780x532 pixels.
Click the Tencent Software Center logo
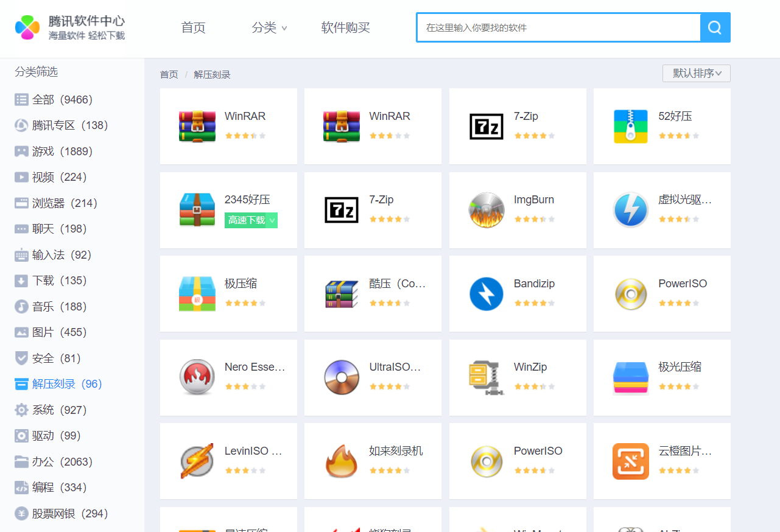coord(70,27)
